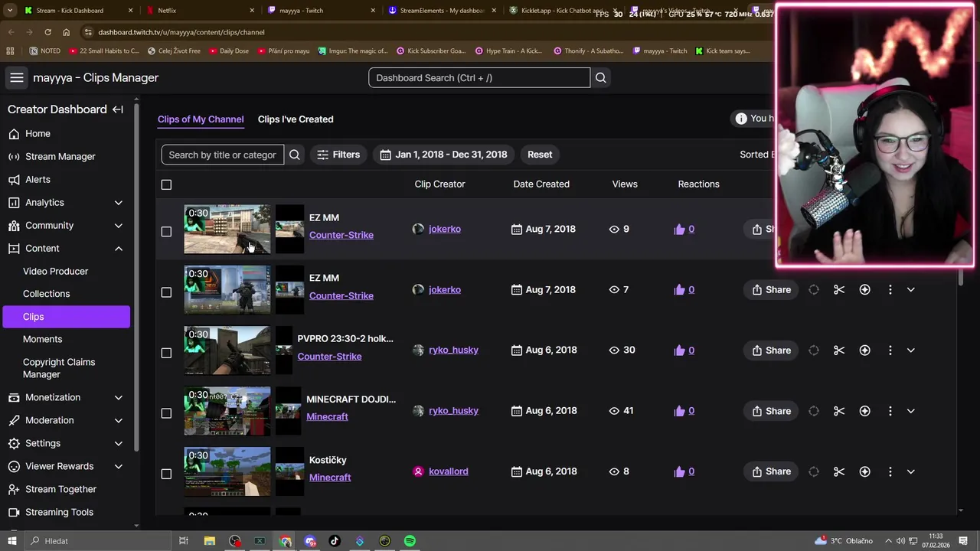Click the Views column header
Image resolution: width=980 pixels, height=551 pixels.
coord(625,184)
